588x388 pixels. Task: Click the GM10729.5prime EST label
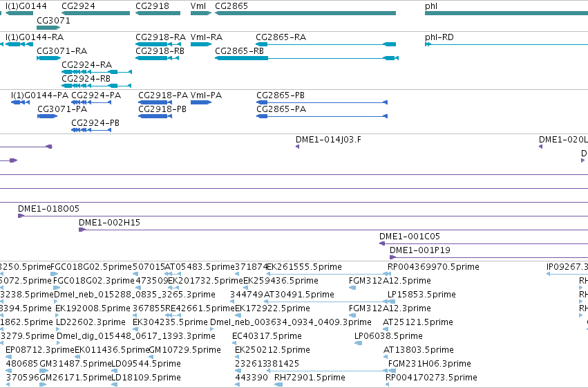[185, 350]
